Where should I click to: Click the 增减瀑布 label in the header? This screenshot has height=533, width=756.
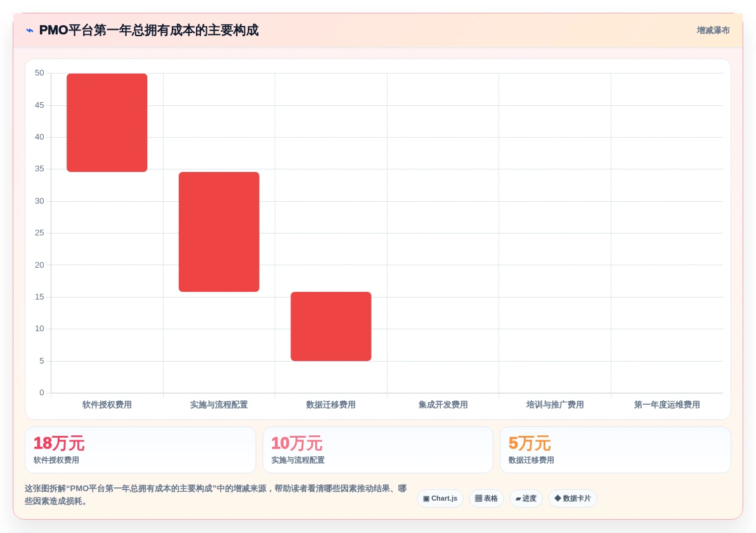coord(713,30)
